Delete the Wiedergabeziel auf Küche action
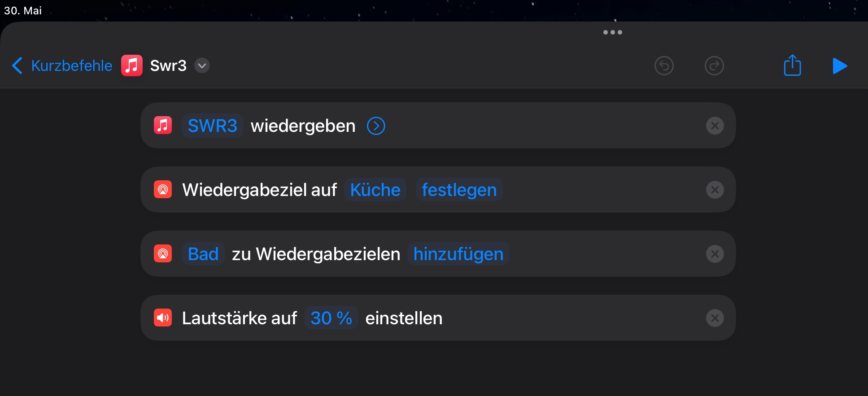 click(x=715, y=190)
